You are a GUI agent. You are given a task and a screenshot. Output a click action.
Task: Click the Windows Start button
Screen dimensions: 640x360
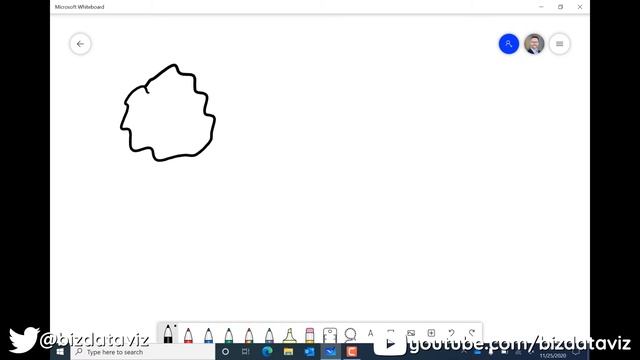pos(60,351)
